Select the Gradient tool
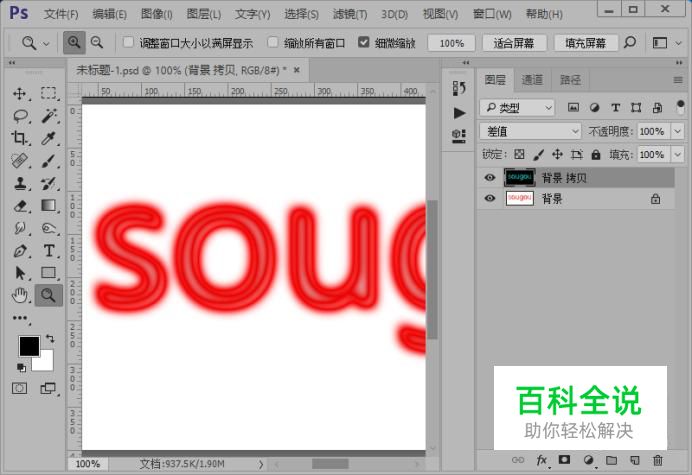 click(49, 206)
